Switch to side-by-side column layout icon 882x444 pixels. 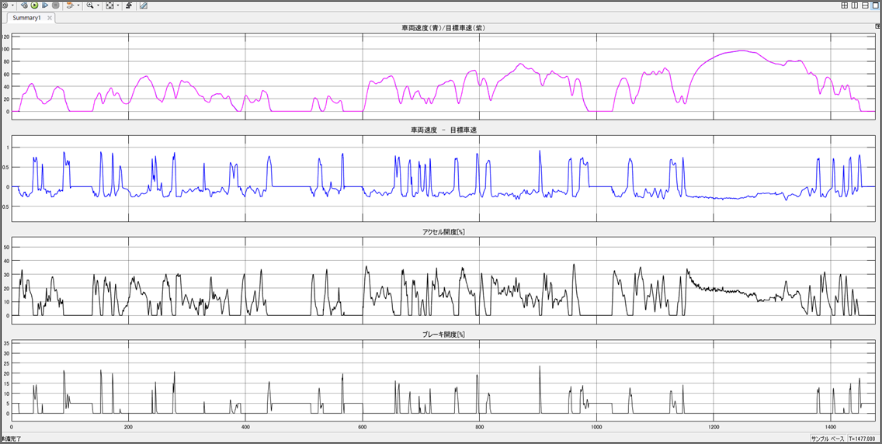854,5
